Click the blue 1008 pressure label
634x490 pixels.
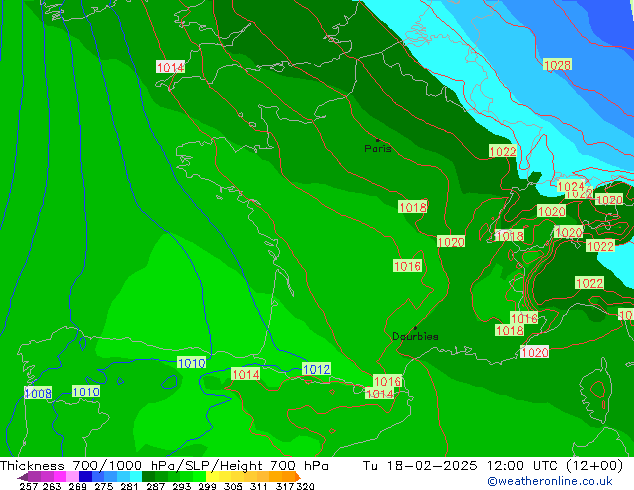coord(38,393)
